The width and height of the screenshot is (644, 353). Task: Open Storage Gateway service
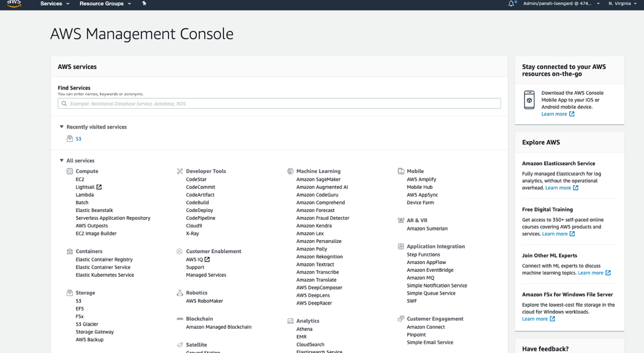point(95,332)
